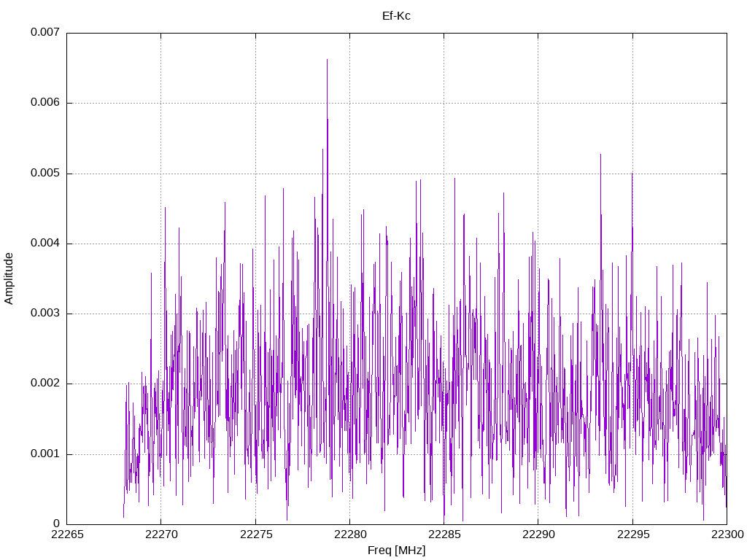Image resolution: width=747 pixels, height=560 pixels.
Task: Click the y-axis tick label 0.003
Action: tap(45, 313)
